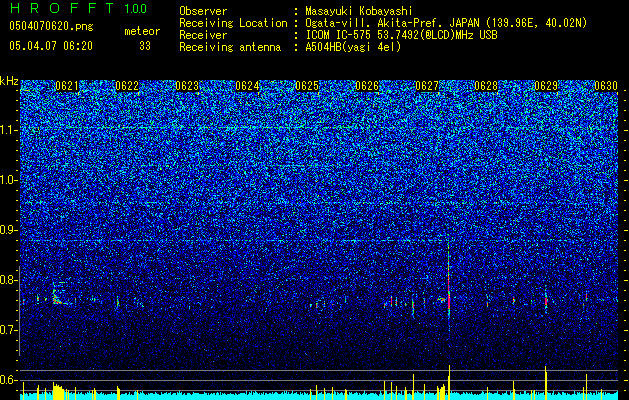Click the 0624 time marker
Image resolution: width=629 pixels, height=400 pixels.
[247, 86]
